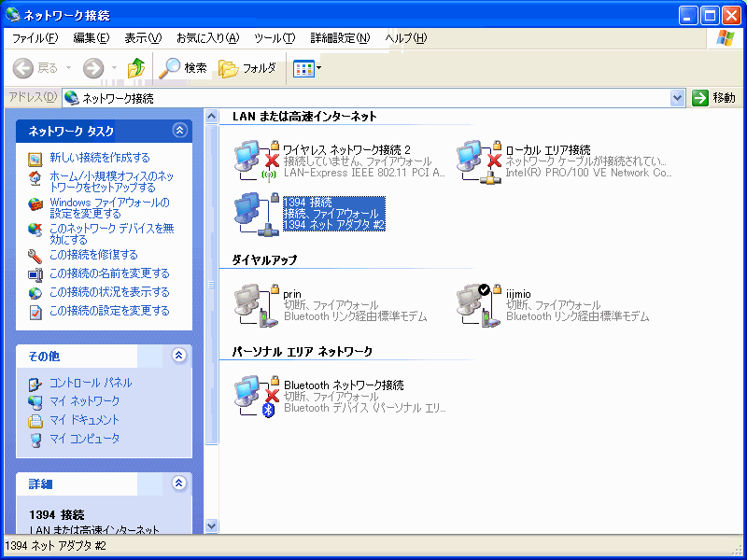This screenshot has width=747, height=560.
Task: Go up one folder level icon
Action: point(136,68)
